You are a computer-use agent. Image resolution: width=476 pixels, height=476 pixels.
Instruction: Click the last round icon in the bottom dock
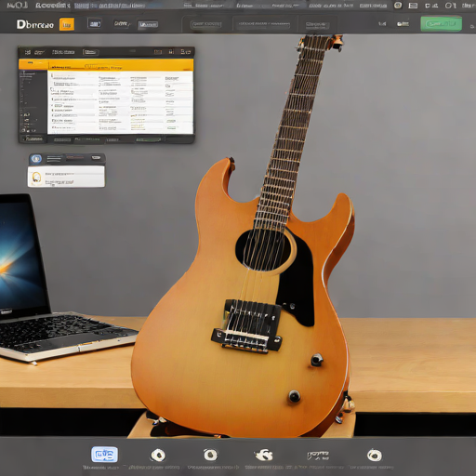click(x=375, y=456)
